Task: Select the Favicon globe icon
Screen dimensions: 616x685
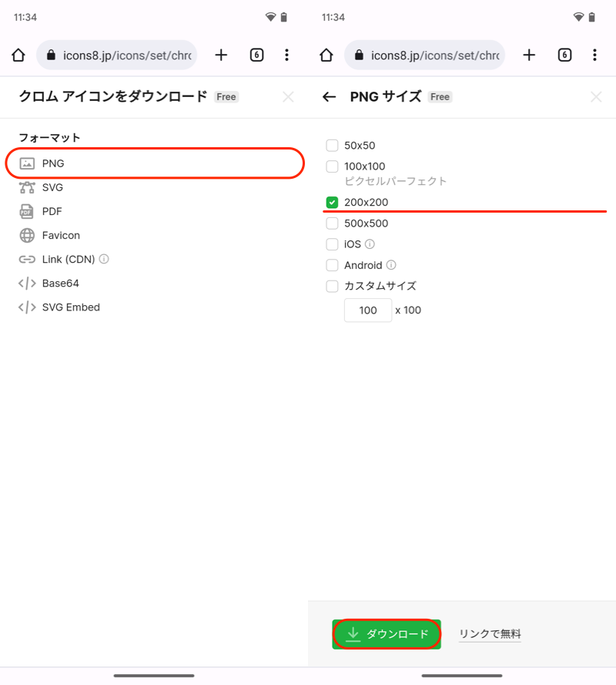Action: click(27, 235)
